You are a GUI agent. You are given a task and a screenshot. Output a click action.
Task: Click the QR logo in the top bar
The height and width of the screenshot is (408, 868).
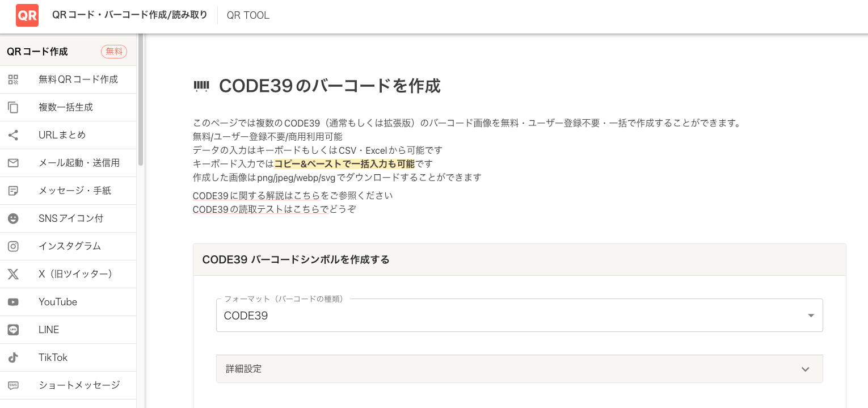click(27, 15)
